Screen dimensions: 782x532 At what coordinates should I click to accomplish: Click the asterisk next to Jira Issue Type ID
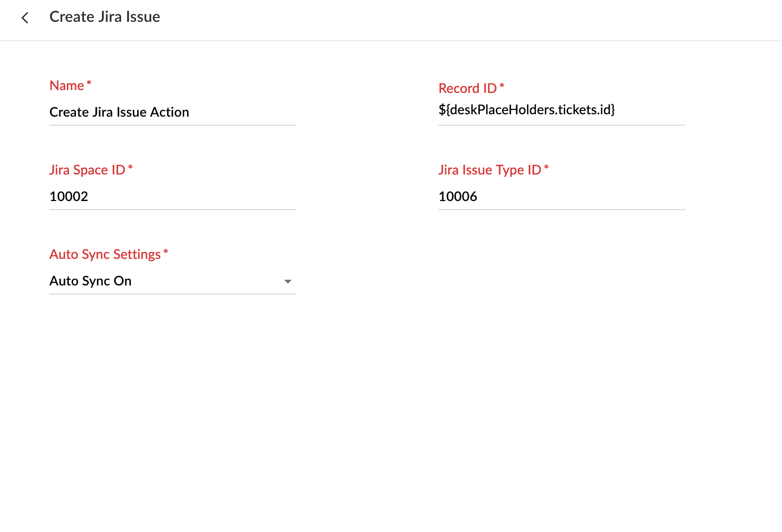tap(546, 167)
